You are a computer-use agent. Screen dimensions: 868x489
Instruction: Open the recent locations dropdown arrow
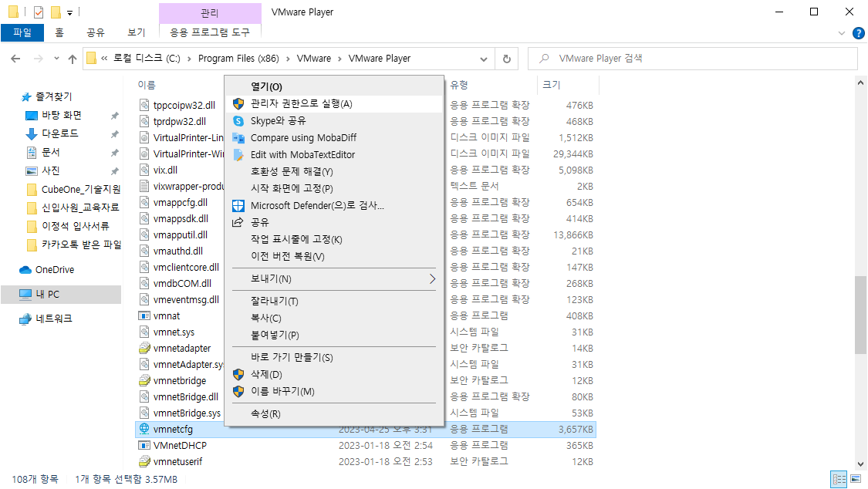56,59
